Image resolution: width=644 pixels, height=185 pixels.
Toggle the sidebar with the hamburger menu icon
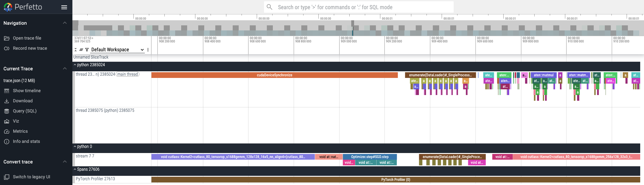64,7
